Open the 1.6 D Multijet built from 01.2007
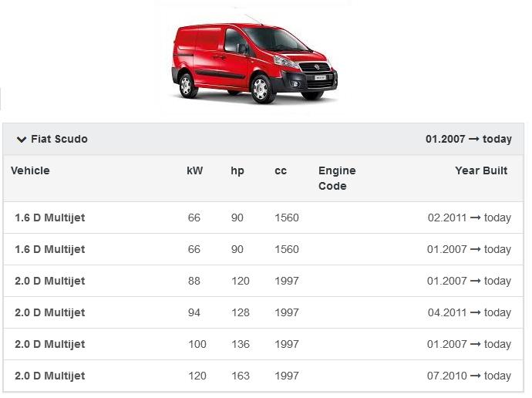 point(50,250)
